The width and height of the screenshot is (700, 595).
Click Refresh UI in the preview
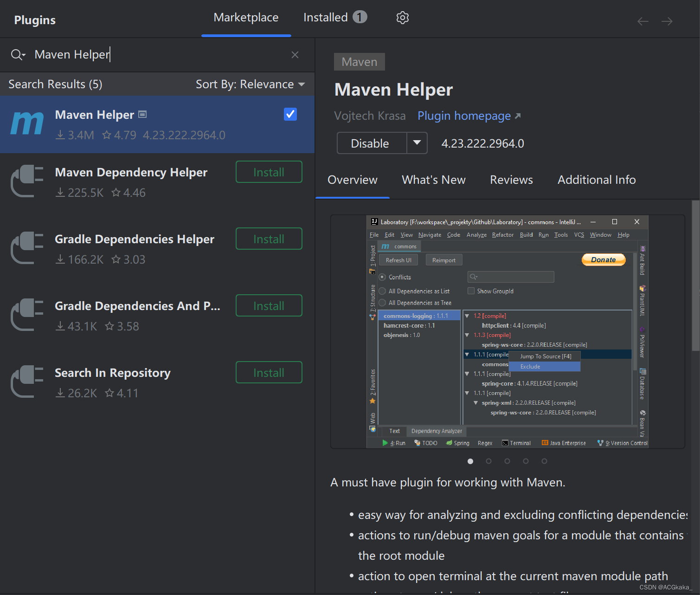click(x=398, y=260)
